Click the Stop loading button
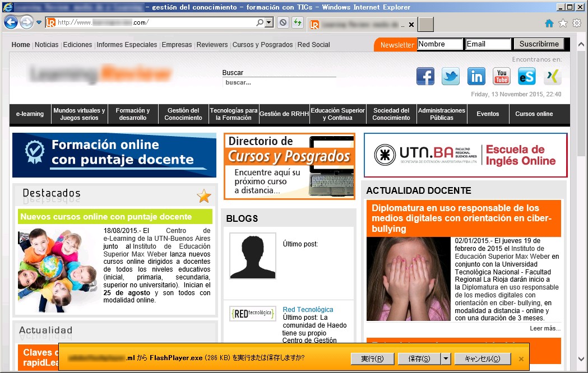Screen dimensions: 588x373 click(283, 22)
